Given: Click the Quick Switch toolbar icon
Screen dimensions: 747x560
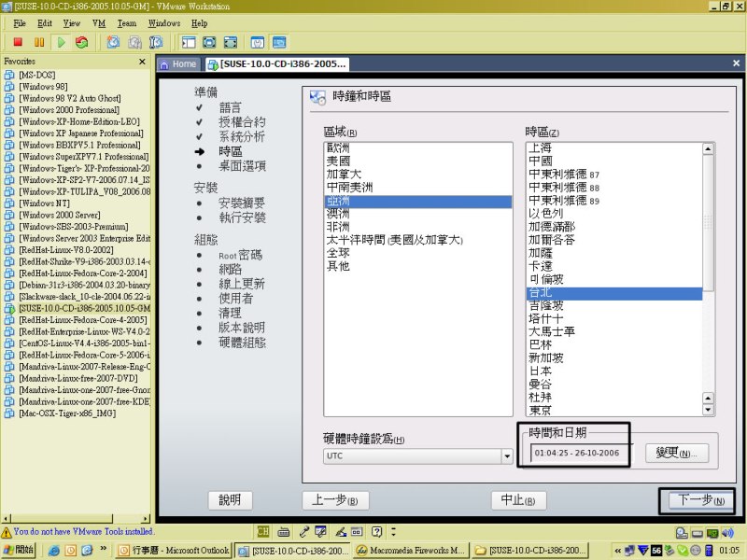Looking at the screenshot, I should click(x=230, y=42).
